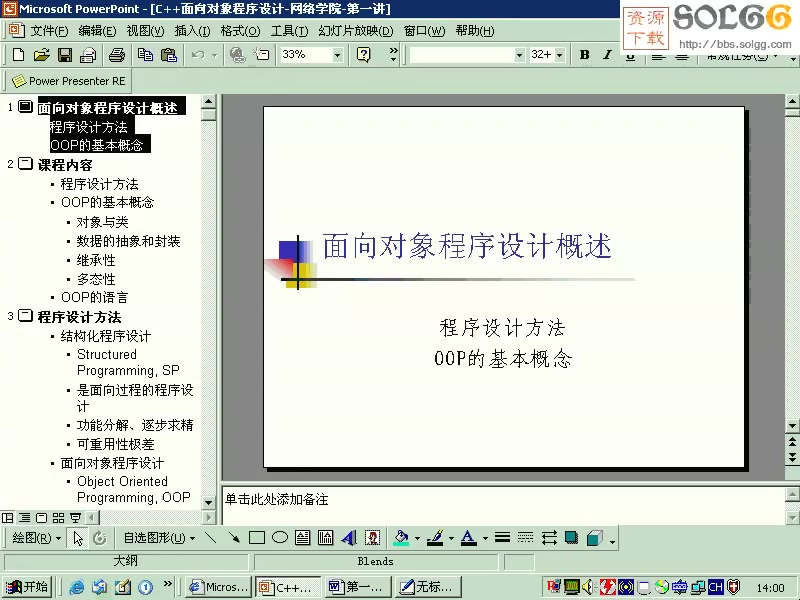Insert a Text Box from drawing toolbar
The height and width of the screenshot is (600, 800).
point(303,538)
